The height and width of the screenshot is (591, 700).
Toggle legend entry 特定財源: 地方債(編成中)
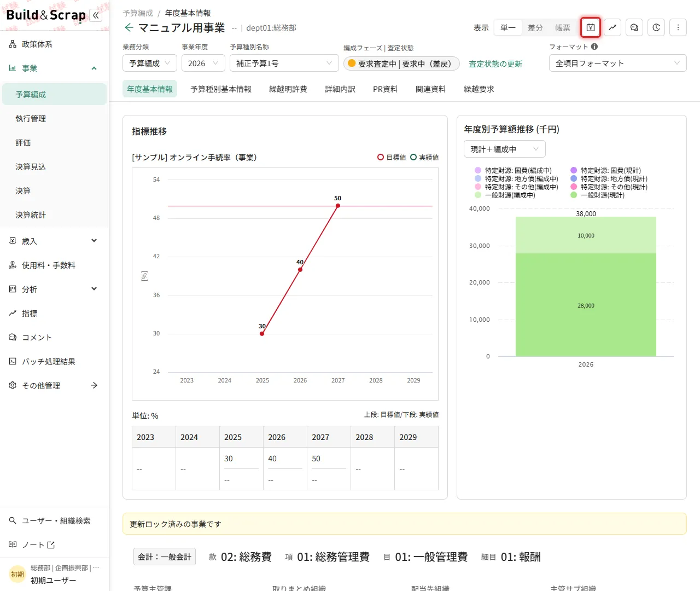click(516, 179)
